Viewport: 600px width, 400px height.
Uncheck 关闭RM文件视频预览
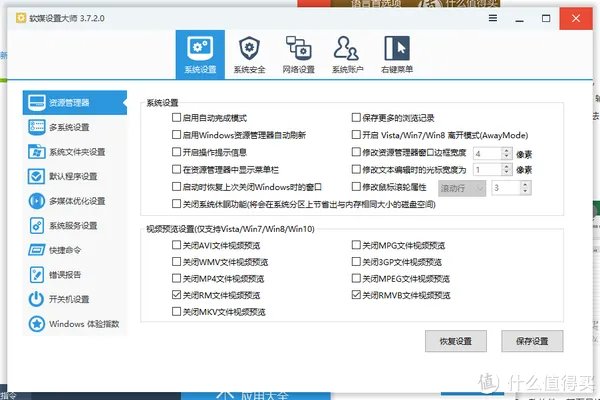coord(176,295)
